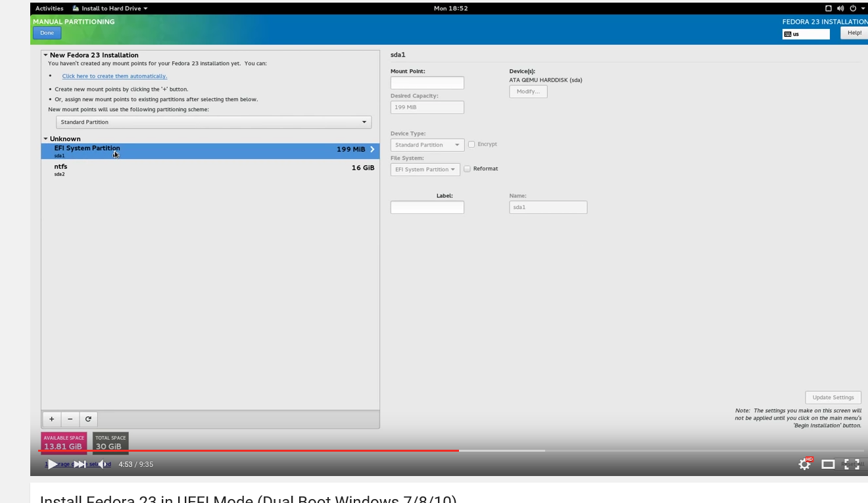Mute the video with the speaker icon
The image size is (868, 503).
pos(103,464)
